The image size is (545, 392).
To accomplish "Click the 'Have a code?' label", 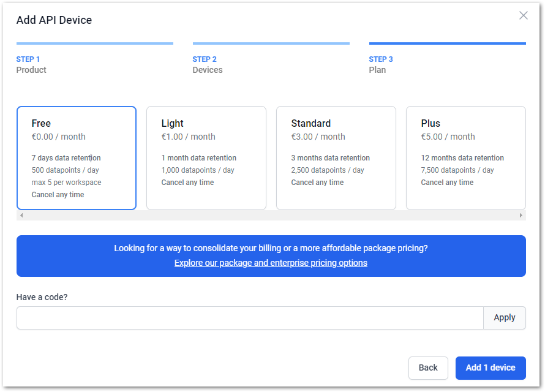I will (42, 297).
